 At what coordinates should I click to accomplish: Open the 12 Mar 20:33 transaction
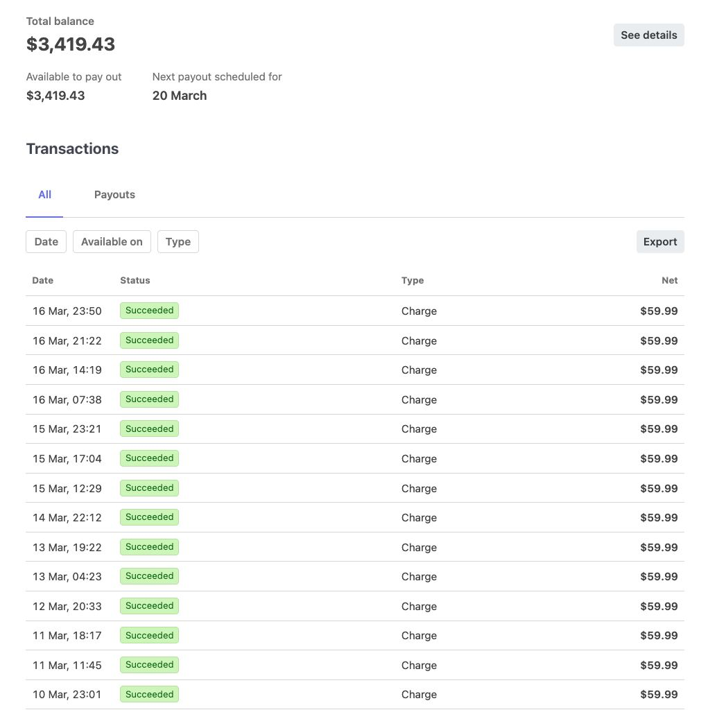tap(347, 606)
